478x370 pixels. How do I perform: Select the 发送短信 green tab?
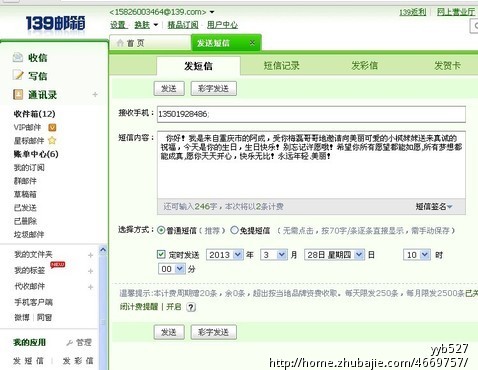tap(226, 43)
